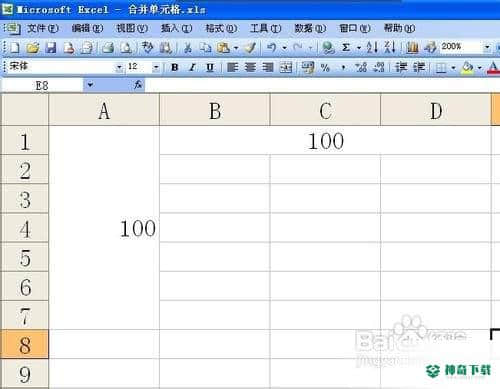Click the Merge and Center icon
500x389 pixels.
point(286,68)
